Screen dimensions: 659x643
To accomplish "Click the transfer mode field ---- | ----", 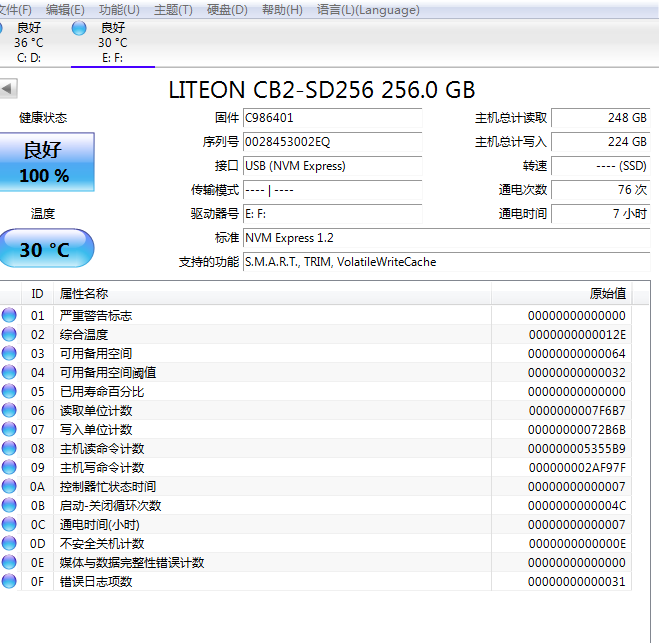I will 332,190.
